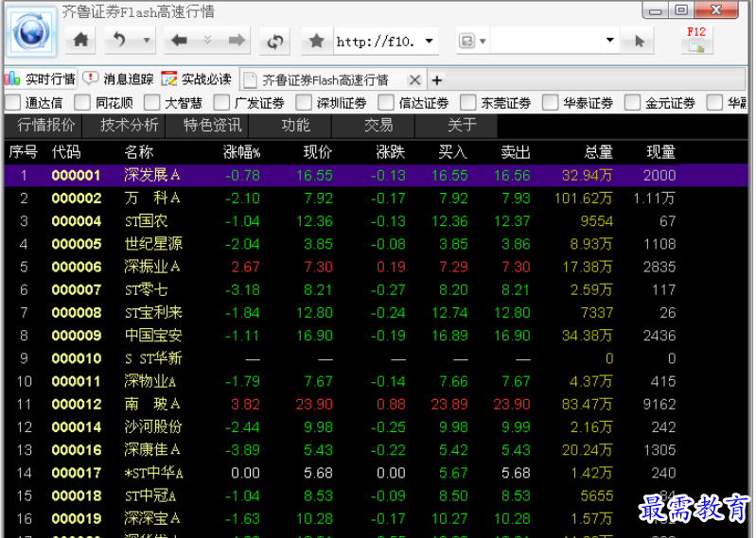This screenshot has width=756, height=538.
Task: Click the F12 screenshot icon
Action: click(696, 39)
